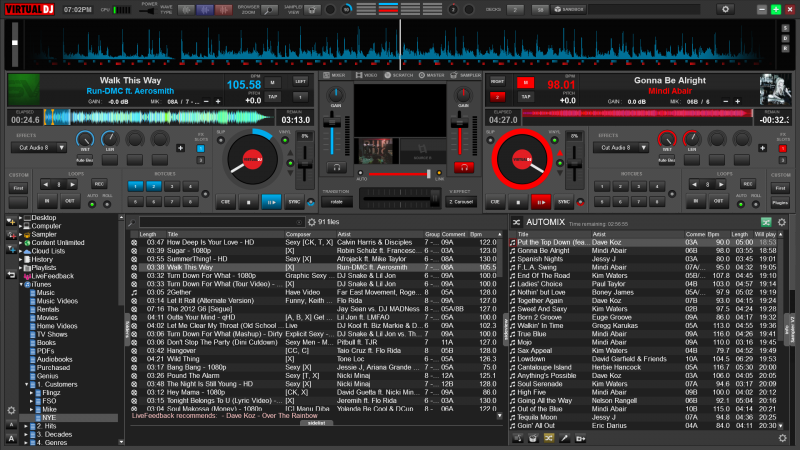Open AUTOMIX panel options gear

click(782, 222)
